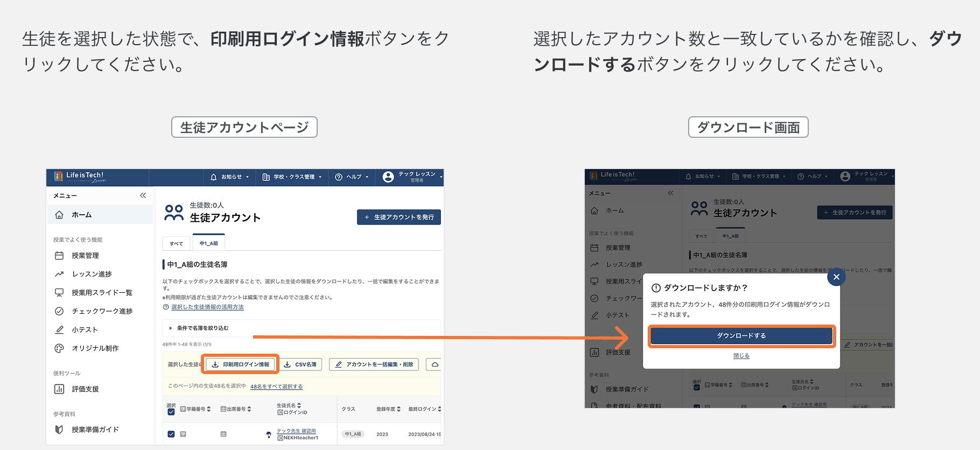Click the ダウンロードする button in the dialog
This screenshot has height=450, width=980.
[x=741, y=336]
